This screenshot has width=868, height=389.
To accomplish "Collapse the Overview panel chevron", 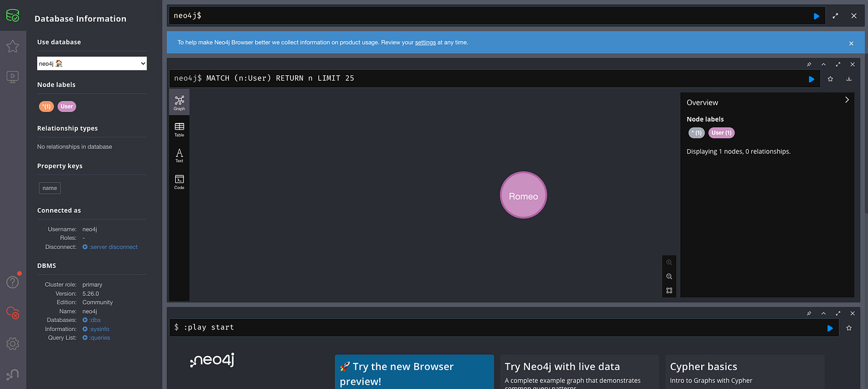I will click(847, 100).
